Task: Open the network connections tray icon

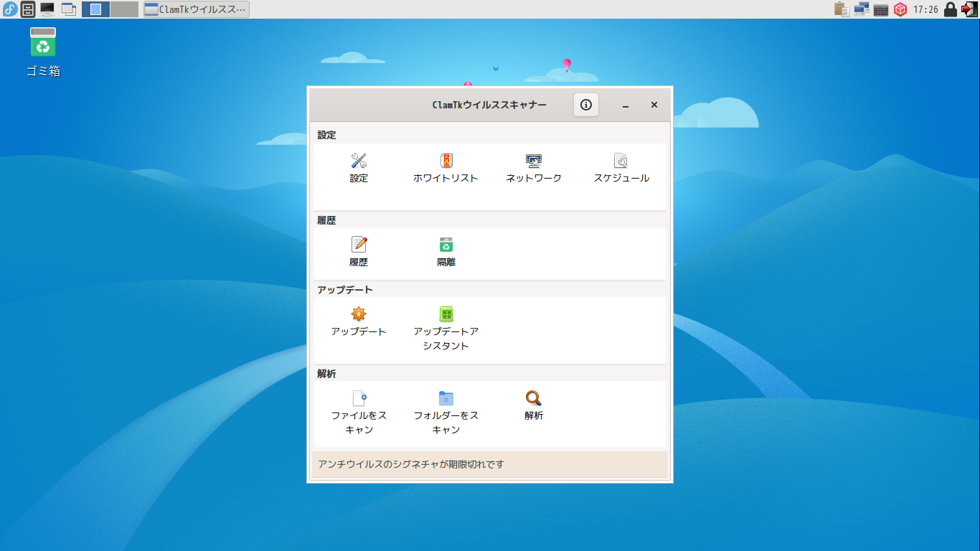Action: (x=862, y=9)
